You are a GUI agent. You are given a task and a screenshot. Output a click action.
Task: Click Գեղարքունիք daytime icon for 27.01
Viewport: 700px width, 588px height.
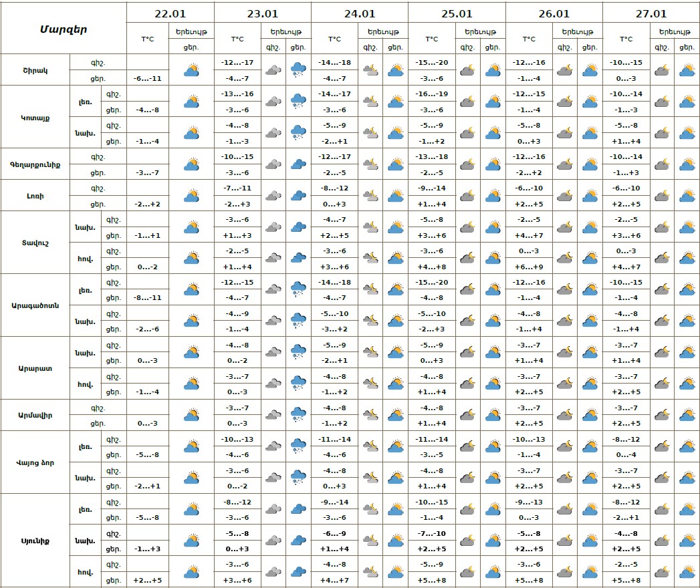(x=687, y=164)
